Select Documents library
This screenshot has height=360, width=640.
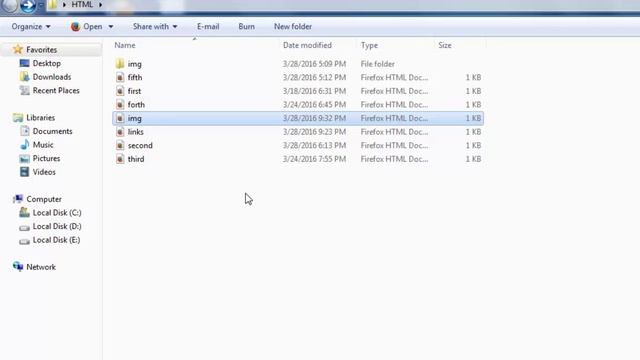coord(52,131)
